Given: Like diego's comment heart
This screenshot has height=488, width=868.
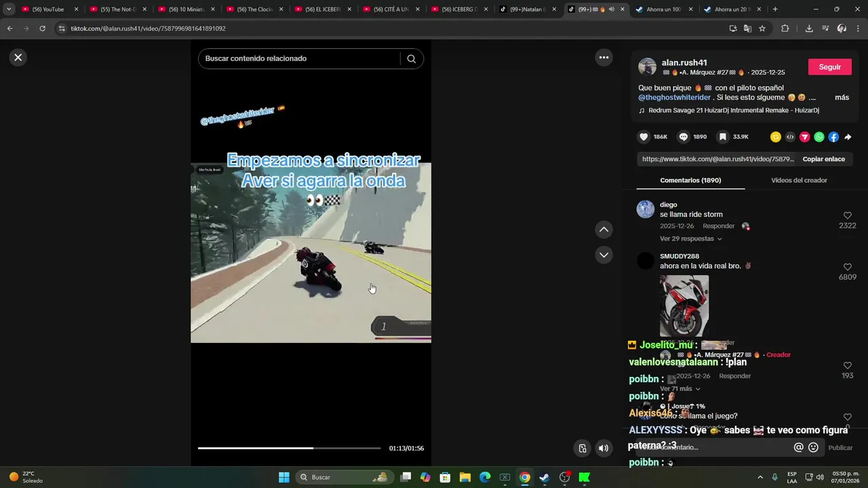Looking at the screenshot, I should tap(848, 216).
